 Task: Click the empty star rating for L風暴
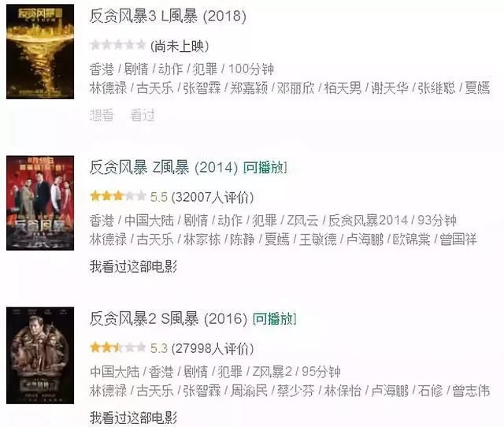118,45
